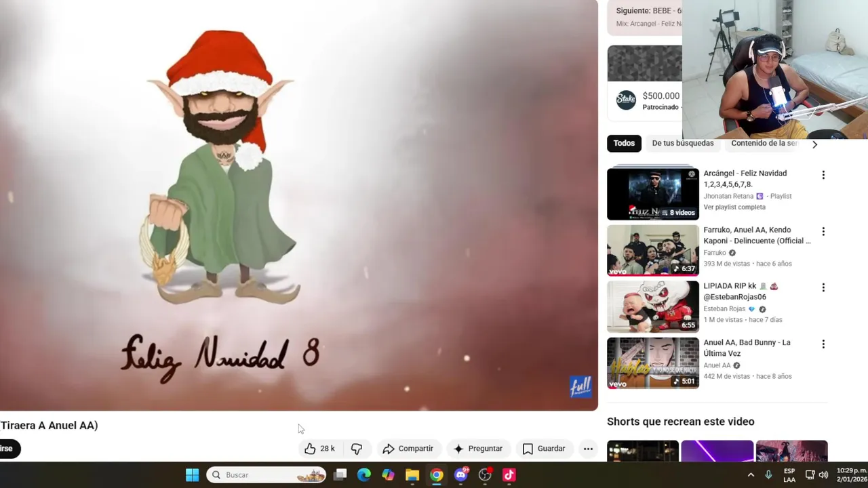This screenshot has width=868, height=488.
Task: Click the Feliz Navidad 8 video player
Action: (298, 205)
